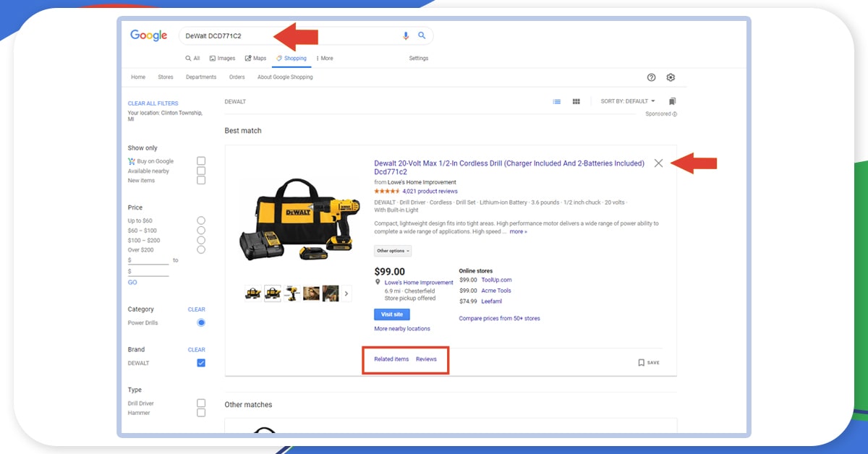Switch to the Images tab

[x=222, y=59]
